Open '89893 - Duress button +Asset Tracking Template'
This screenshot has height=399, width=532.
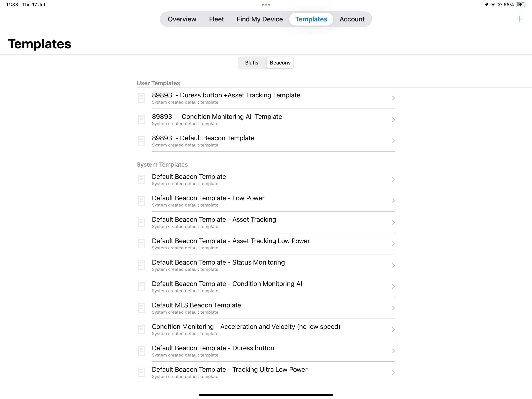[x=266, y=98]
